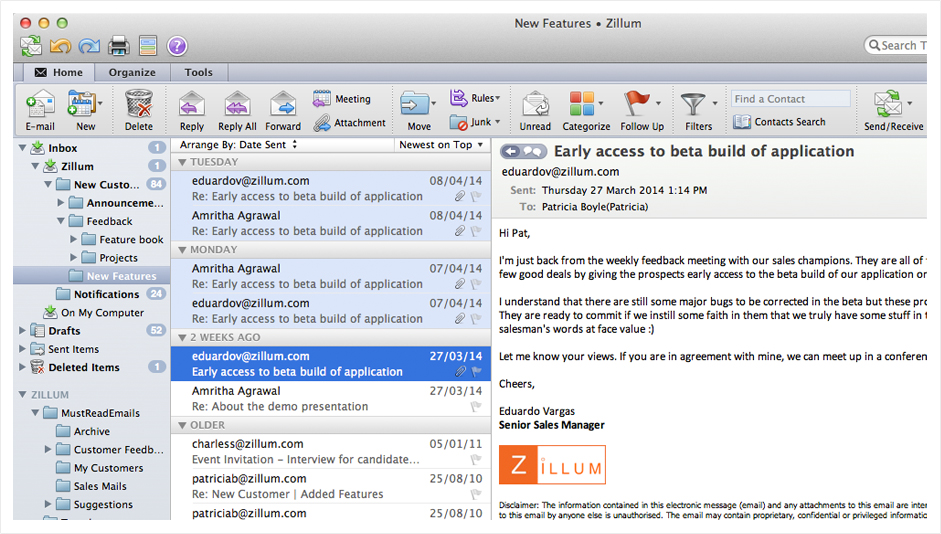Screen dimensions: 941x534
Task: Open charless@zillum.com Event Invitation email
Action: pos(331,452)
